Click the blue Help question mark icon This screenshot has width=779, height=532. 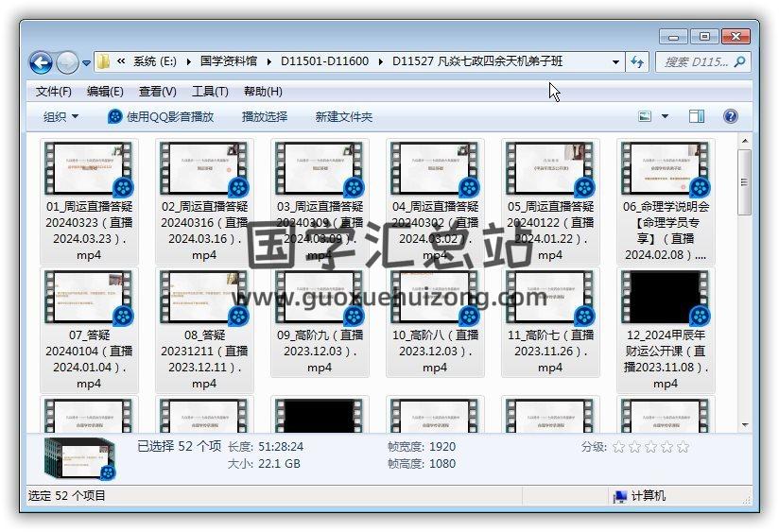pyautogui.click(x=730, y=117)
